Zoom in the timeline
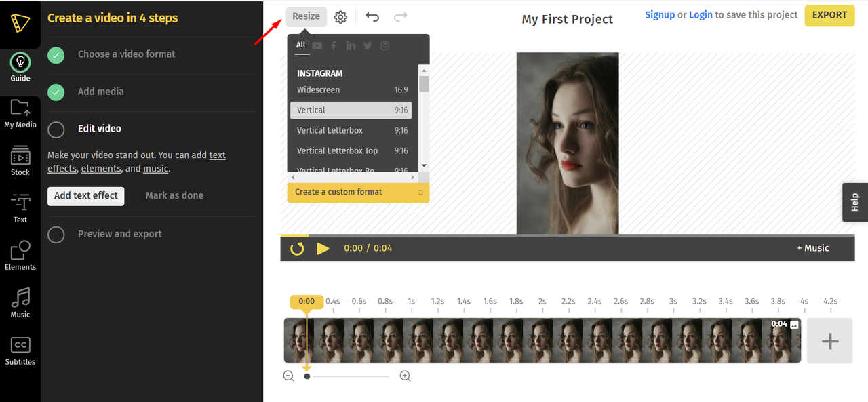Screen dimensions: 868x402 [406, 376]
